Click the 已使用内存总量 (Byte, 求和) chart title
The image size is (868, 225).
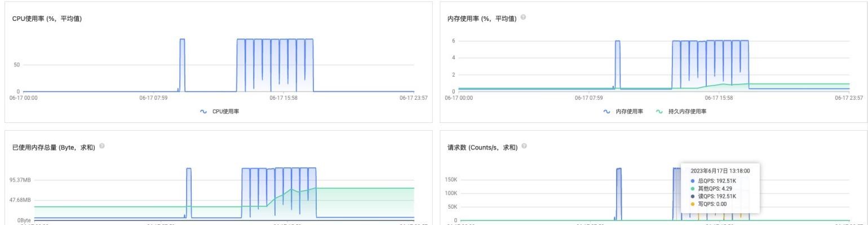coord(54,147)
